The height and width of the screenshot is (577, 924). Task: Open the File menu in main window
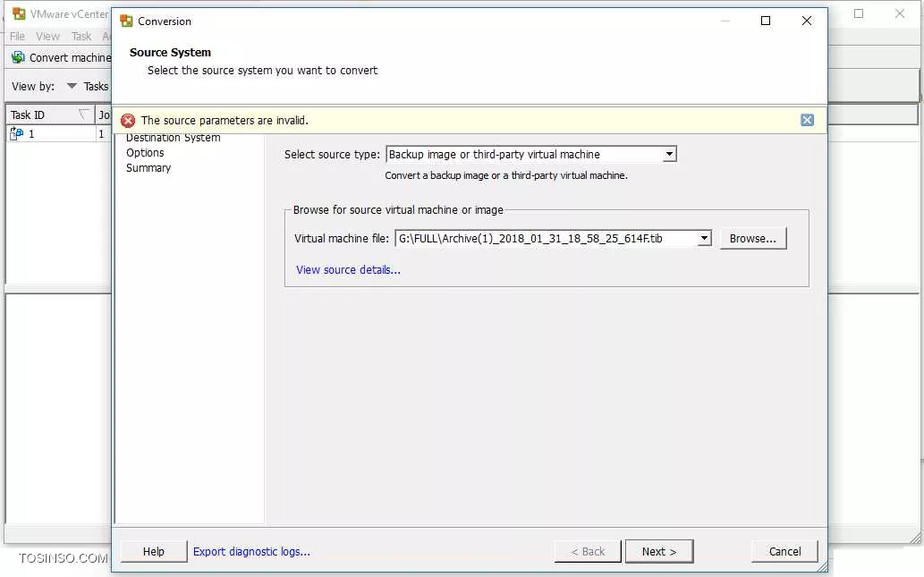coord(17,37)
